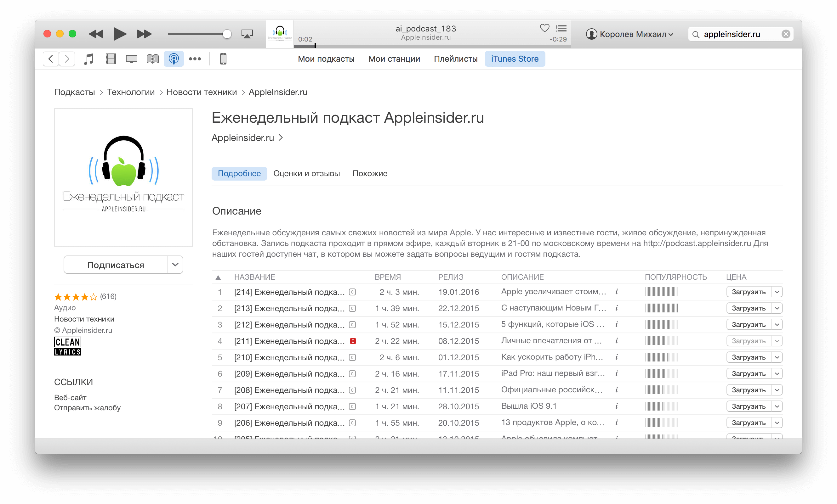Expand the dropdown next to episode [213] Загрузить

pyautogui.click(x=777, y=308)
